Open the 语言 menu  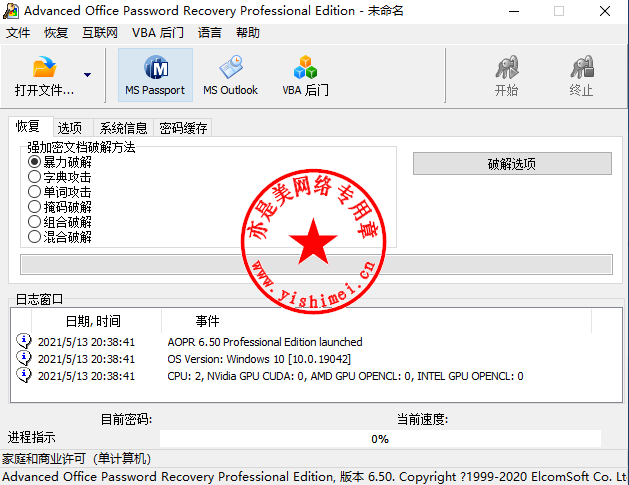pos(210,32)
